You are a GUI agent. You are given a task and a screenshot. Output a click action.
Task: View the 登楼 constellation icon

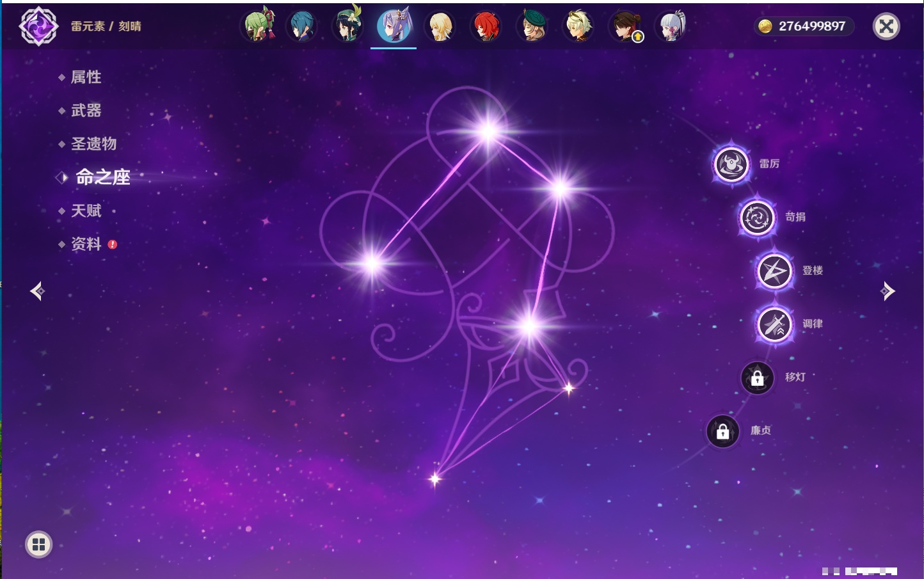click(774, 271)
